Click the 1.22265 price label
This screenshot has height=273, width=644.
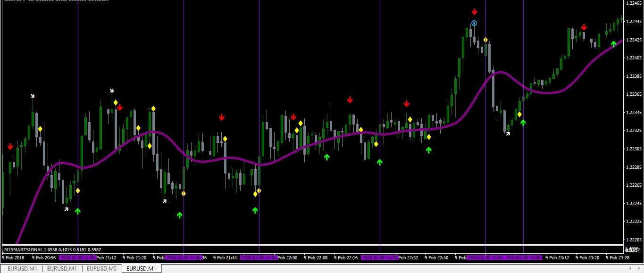click(634, 185)
